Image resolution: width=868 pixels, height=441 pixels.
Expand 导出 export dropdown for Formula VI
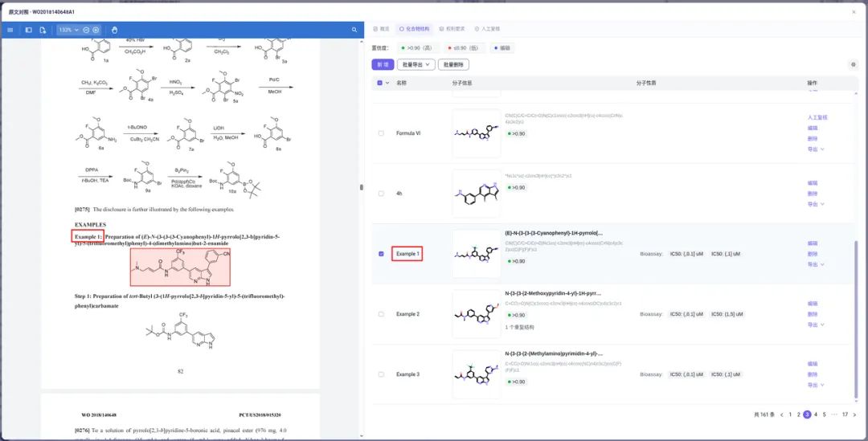click(816, 149)
